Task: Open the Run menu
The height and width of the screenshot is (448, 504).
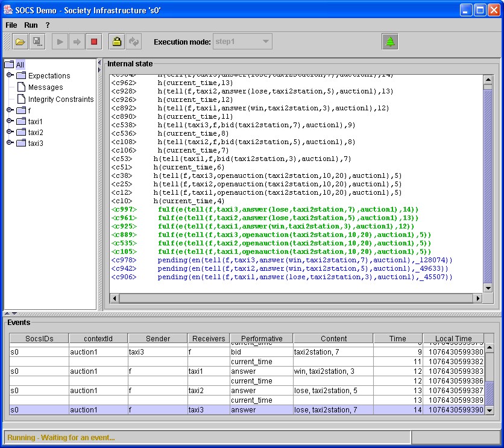Action: click(31, 25)
